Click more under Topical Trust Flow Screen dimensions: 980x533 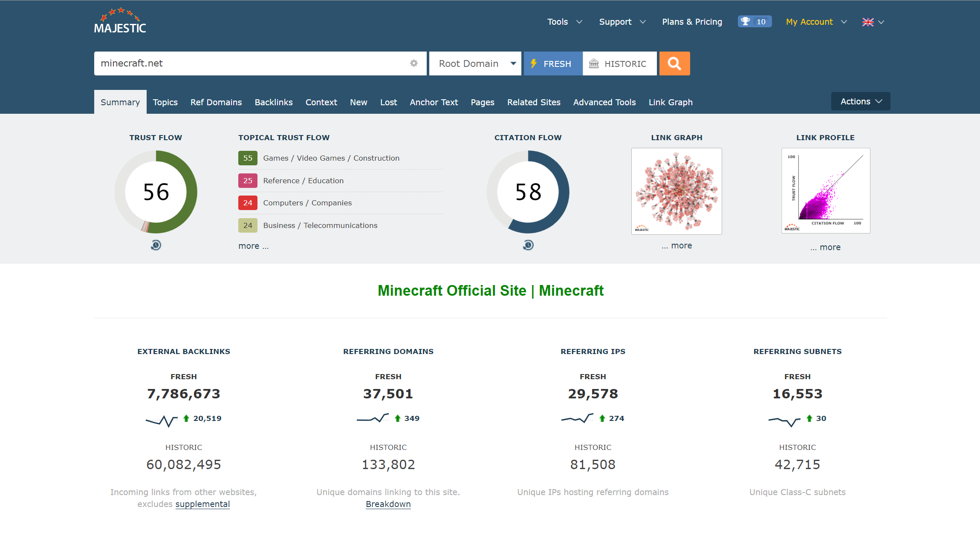[254, 246]
